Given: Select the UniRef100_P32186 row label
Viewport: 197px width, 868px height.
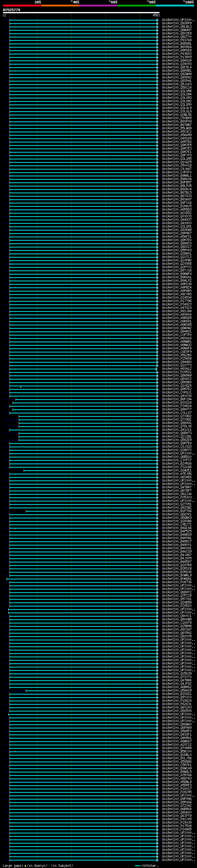Looking at the screenshot, I should tap(177, 467).
